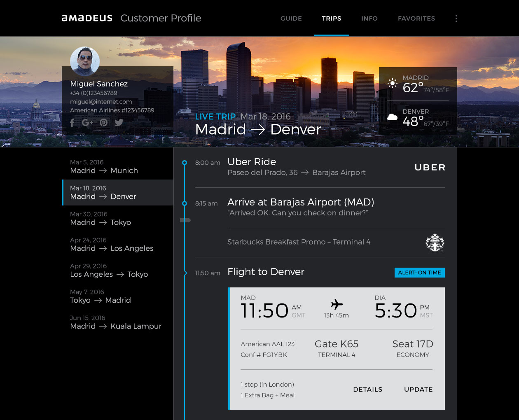This screenshot has width=519, height=420.
Task: Click the Flight to Denver heading
Action: point(266,272)
